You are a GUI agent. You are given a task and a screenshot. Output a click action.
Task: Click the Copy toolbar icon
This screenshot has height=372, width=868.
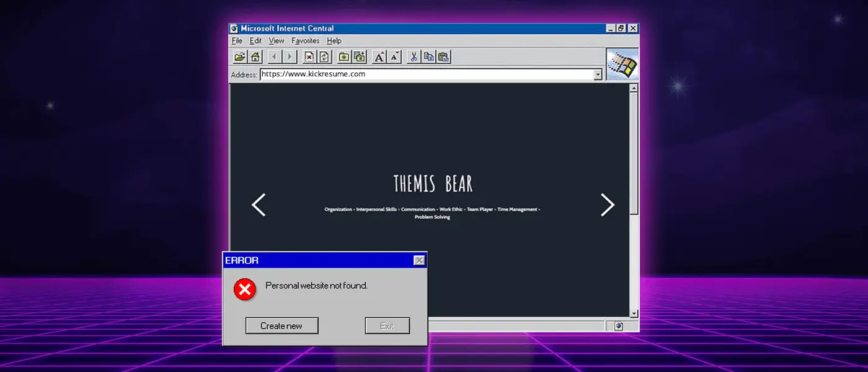point(428,57)
